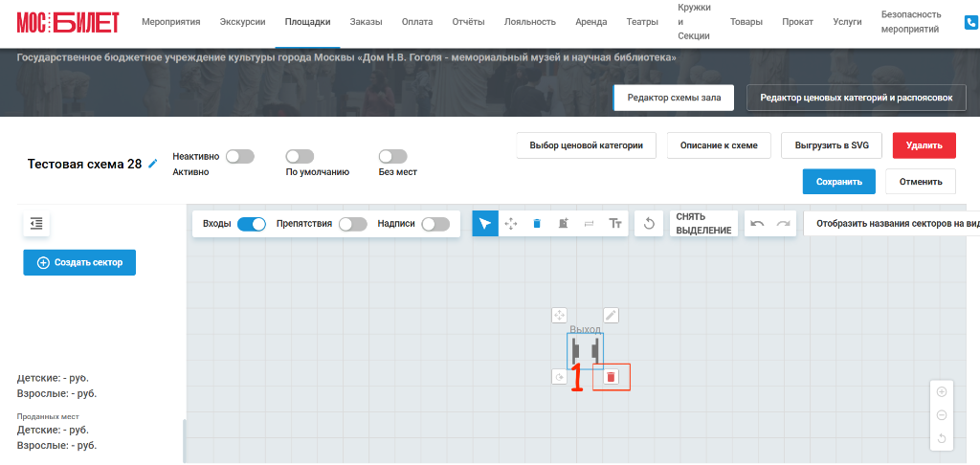Image resolution: width=980 pixels, height=465 pixels.
Task: Select the text Tт tool
Action: click(x=615, y=224)
